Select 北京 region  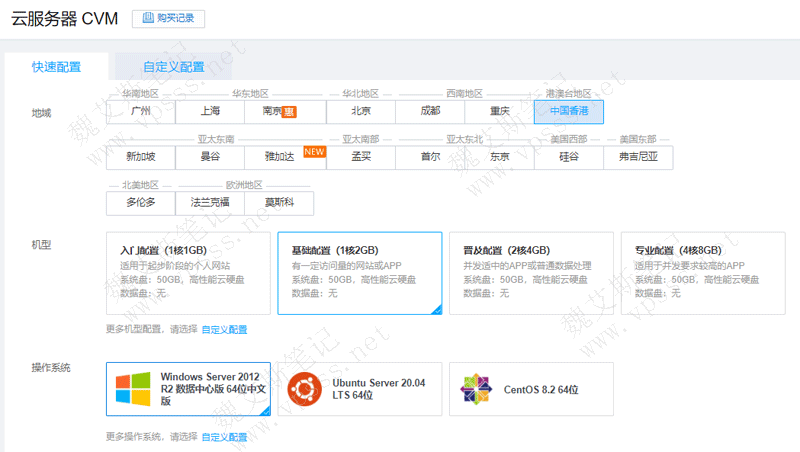361,111
